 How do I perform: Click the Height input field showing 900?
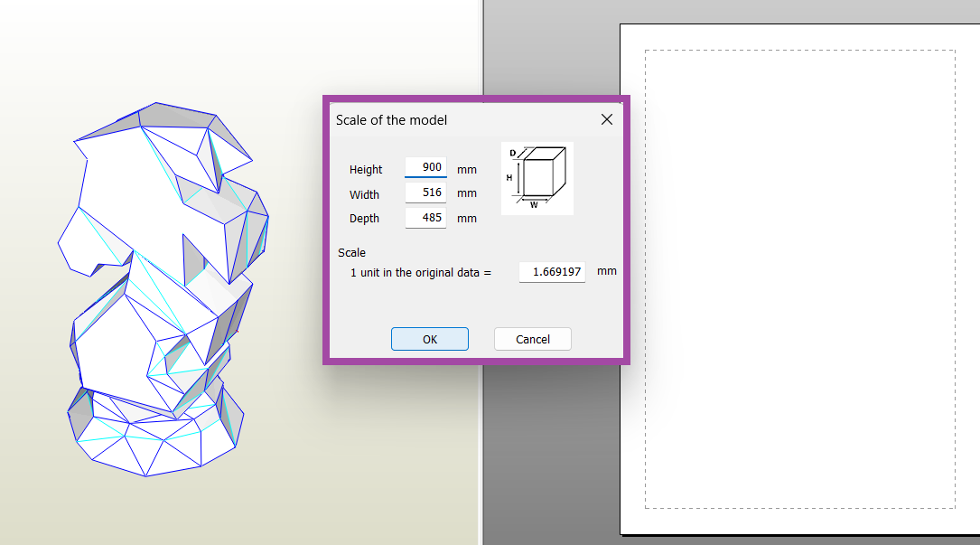[x=425, y=168]
